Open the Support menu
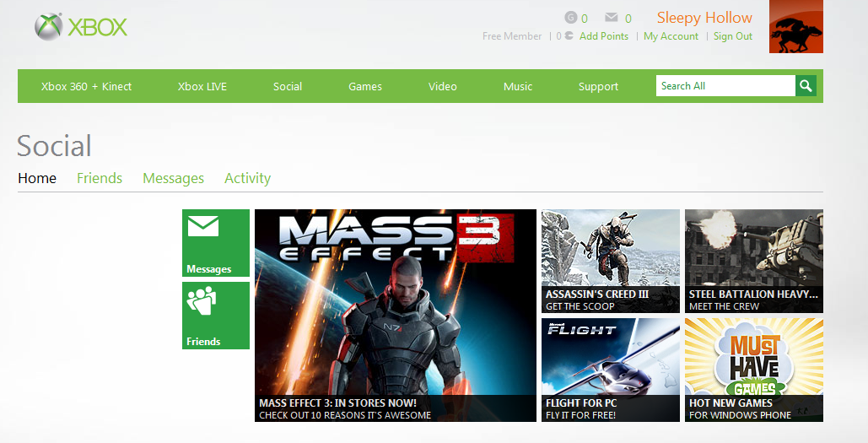The height and width of the screenshot is (443, 868). point(598,86)
